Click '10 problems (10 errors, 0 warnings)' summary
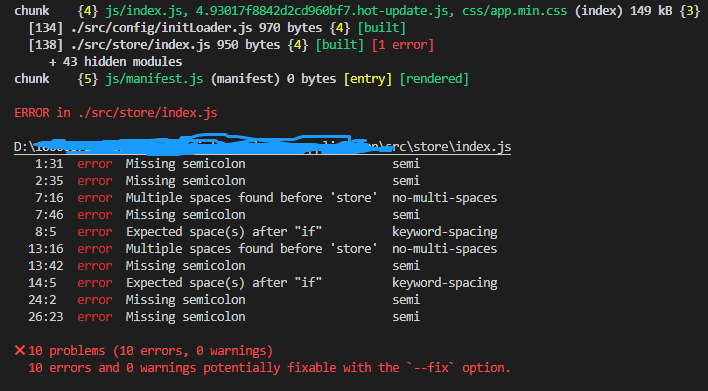The image size is (708, 391). tap(150, 351)
